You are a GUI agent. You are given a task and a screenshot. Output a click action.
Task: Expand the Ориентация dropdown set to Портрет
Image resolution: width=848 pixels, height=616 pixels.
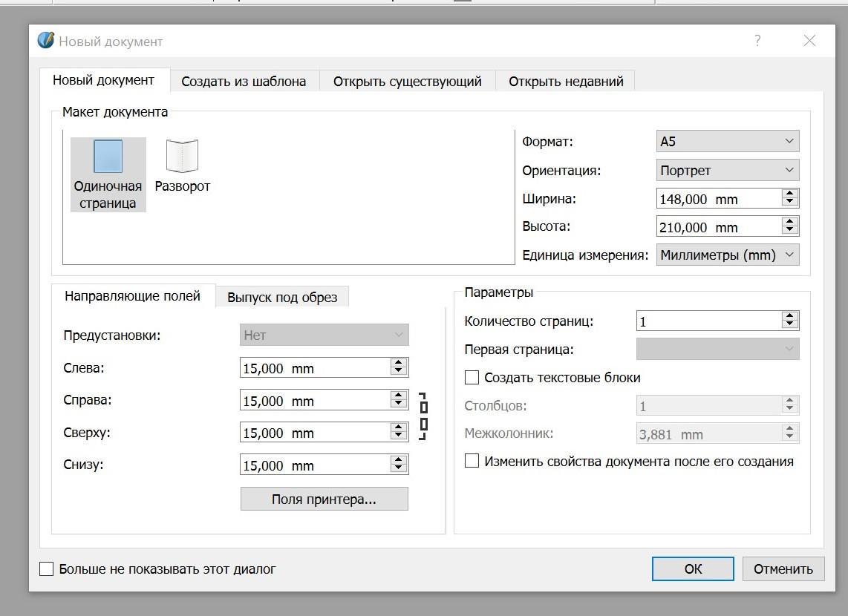click(x=727, y=170)
